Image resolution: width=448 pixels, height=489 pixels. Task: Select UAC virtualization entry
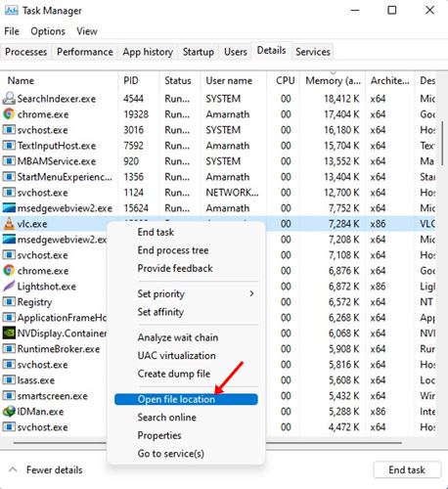176,355
